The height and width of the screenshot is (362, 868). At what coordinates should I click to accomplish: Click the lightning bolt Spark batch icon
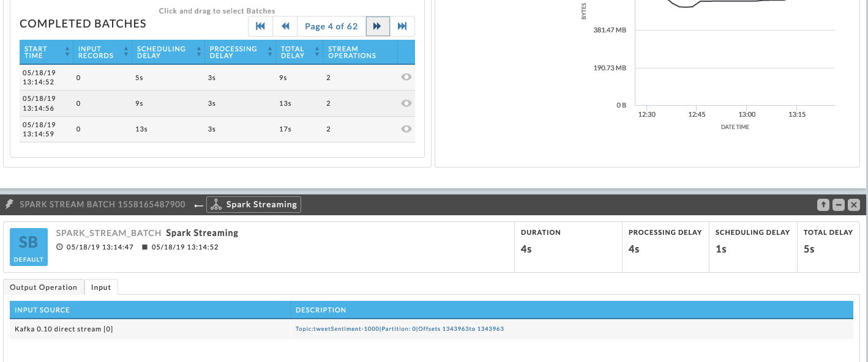10,204
